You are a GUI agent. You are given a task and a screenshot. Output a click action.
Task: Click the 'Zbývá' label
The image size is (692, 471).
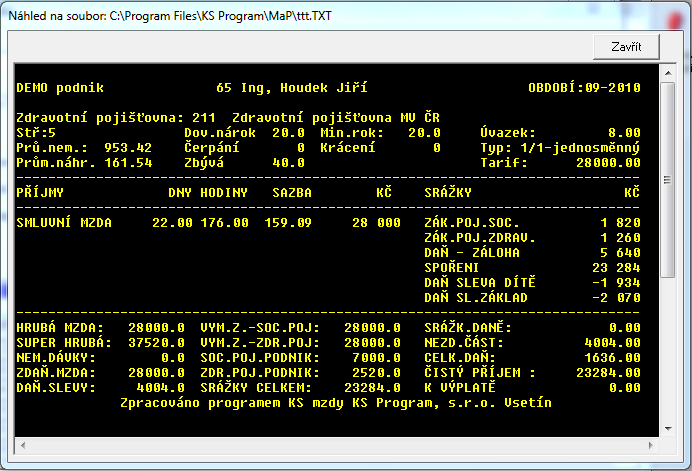coord(204,163)
